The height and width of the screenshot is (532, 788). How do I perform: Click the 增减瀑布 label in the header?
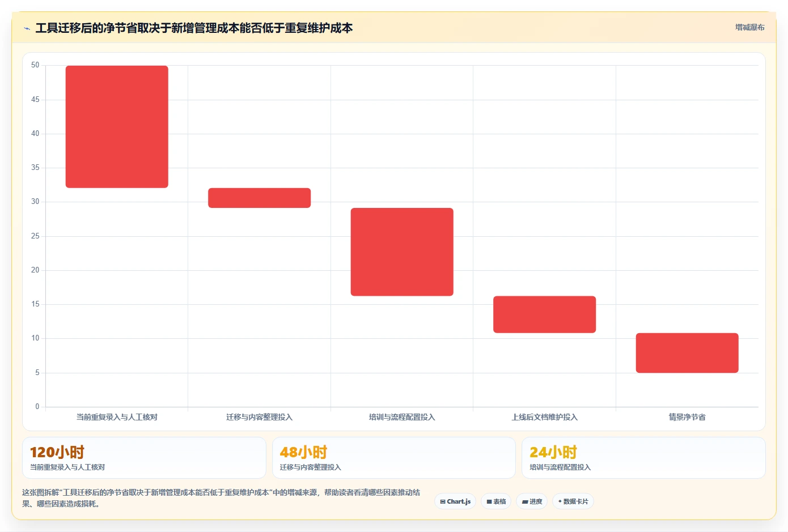(x=749, y=27)
